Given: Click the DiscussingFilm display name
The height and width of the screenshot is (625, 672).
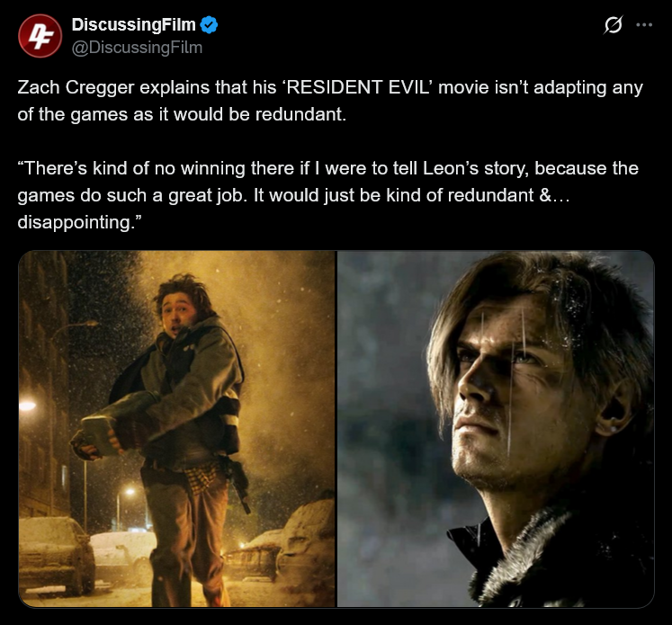Looking at the screenshot, I should tap(134, 25).
